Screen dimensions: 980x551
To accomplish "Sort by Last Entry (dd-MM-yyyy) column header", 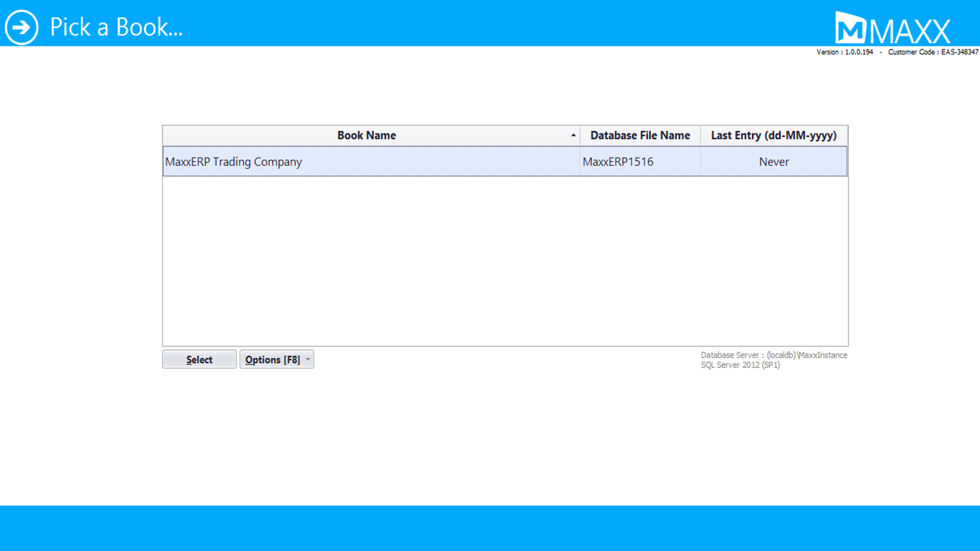I will [773, 136].
